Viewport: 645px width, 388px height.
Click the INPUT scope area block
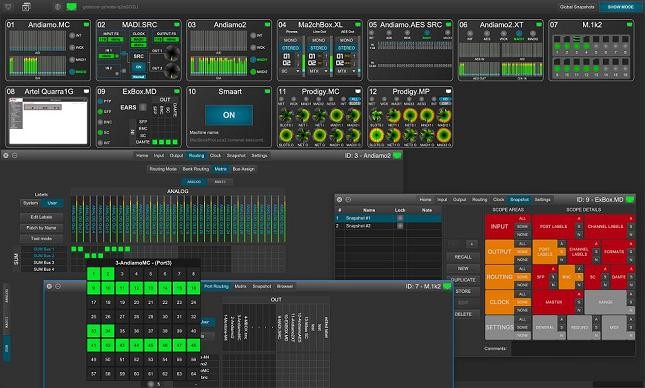click(499, 226)
